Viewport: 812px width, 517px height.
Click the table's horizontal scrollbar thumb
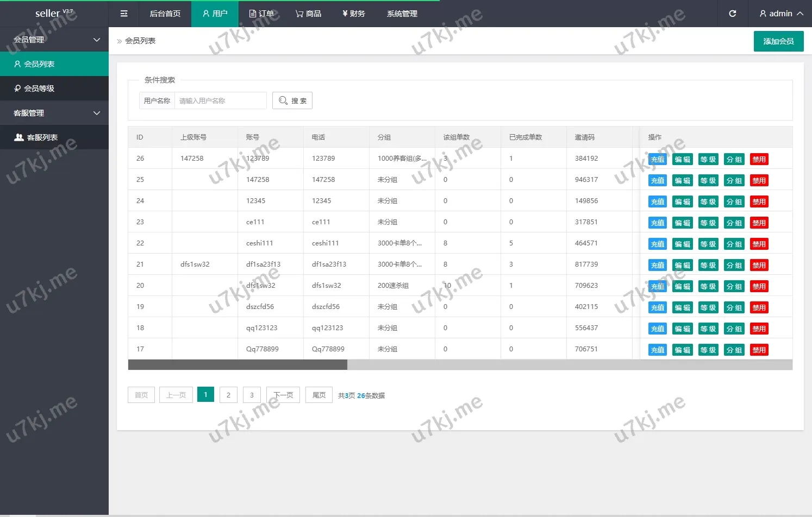coord(238,365)
